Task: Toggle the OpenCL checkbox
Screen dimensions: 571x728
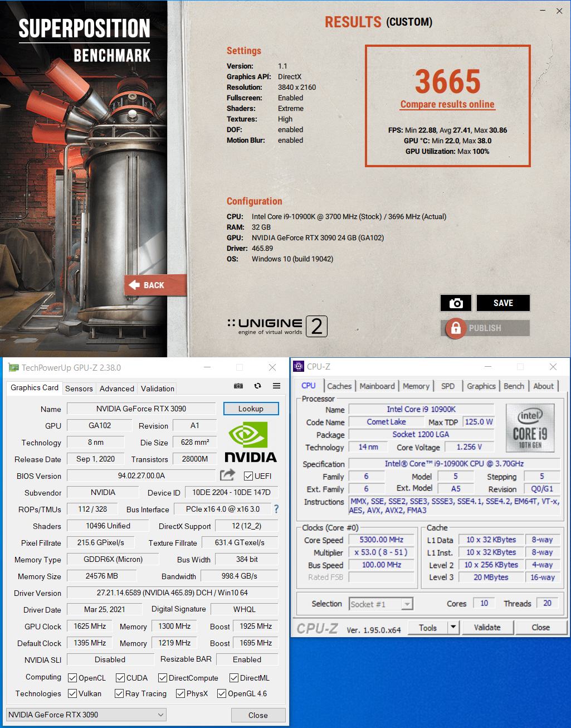Action: pos(72,678)
